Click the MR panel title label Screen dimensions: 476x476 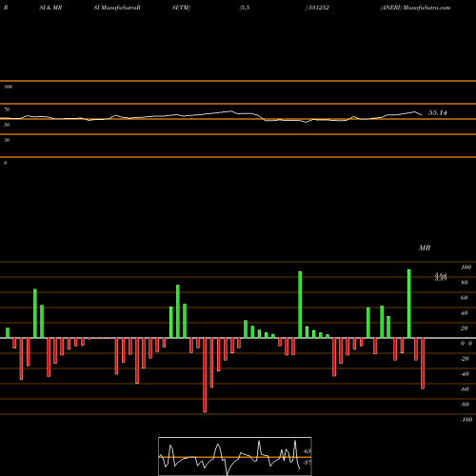[425, 248]
